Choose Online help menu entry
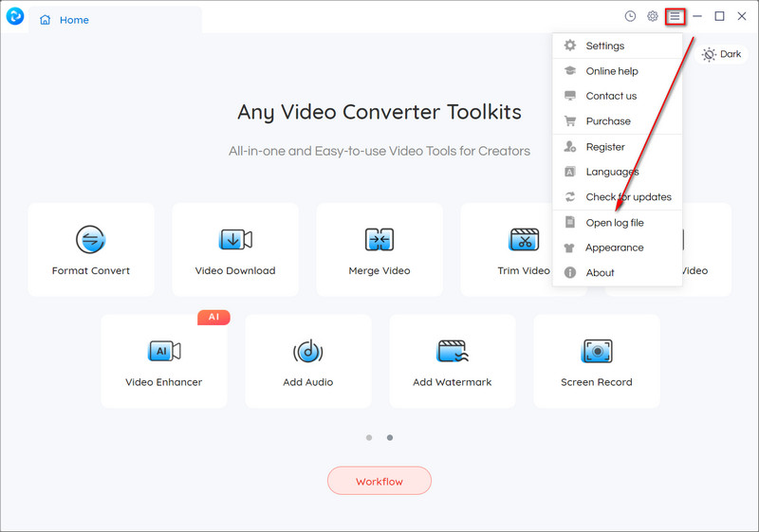The height and width of the screenshot is (532, 759). coord(618,71)
